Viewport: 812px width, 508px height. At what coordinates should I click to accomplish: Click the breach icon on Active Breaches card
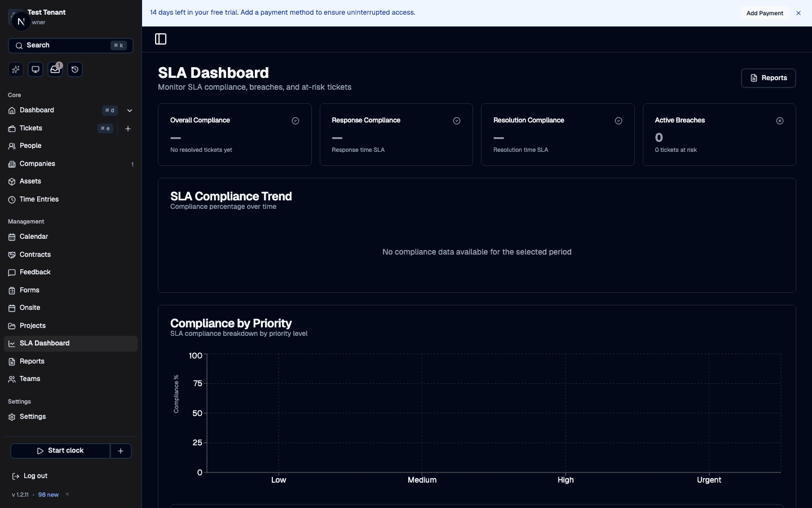click(x=780, y=121)
